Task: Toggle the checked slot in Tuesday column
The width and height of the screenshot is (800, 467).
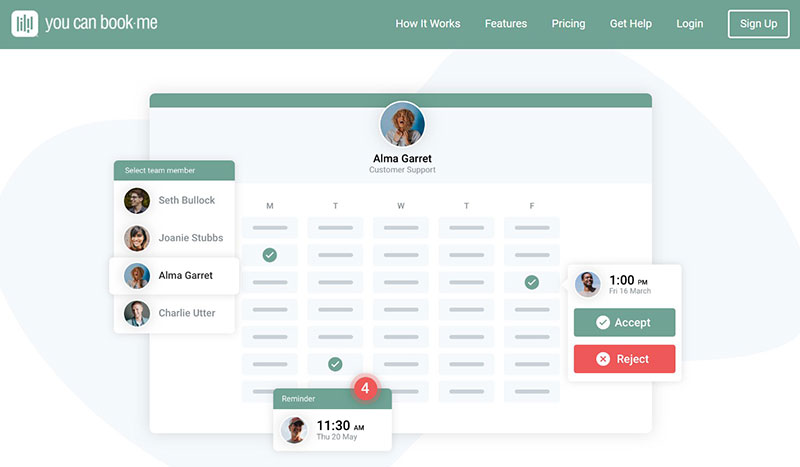Action: (x=335, y=364)
